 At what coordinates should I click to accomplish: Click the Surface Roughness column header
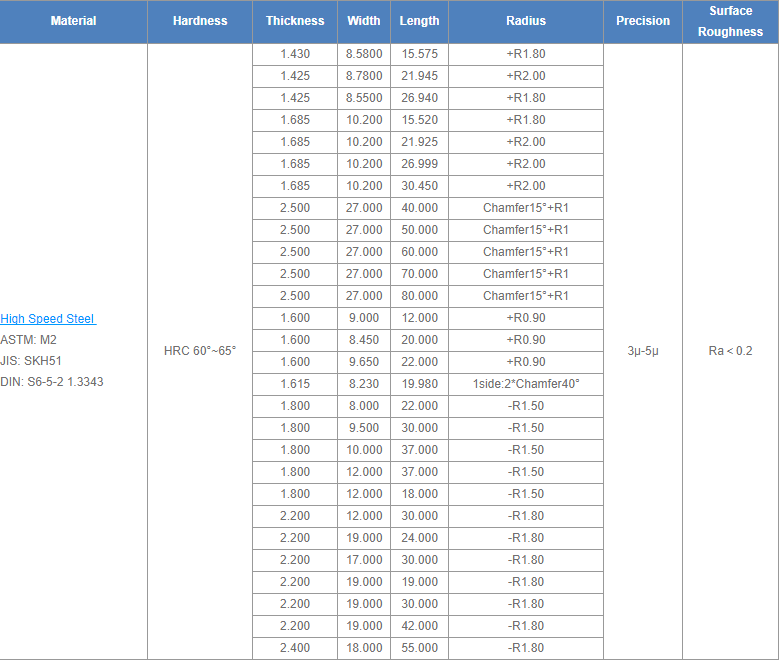[x=730, y=21]
